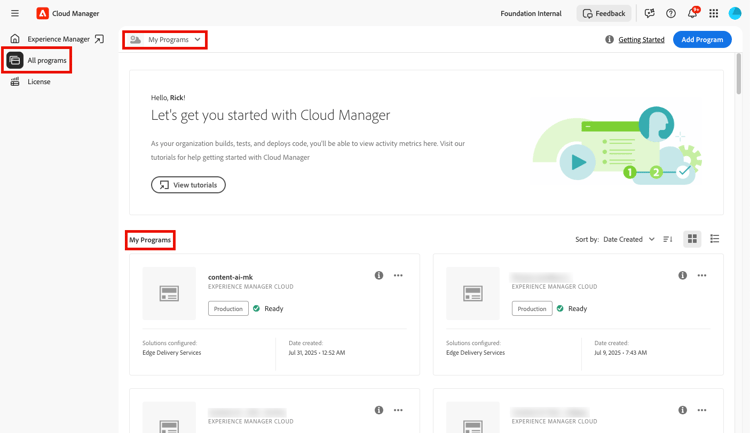Click the Production tag on the Jul 9 program card

[532, 309]
